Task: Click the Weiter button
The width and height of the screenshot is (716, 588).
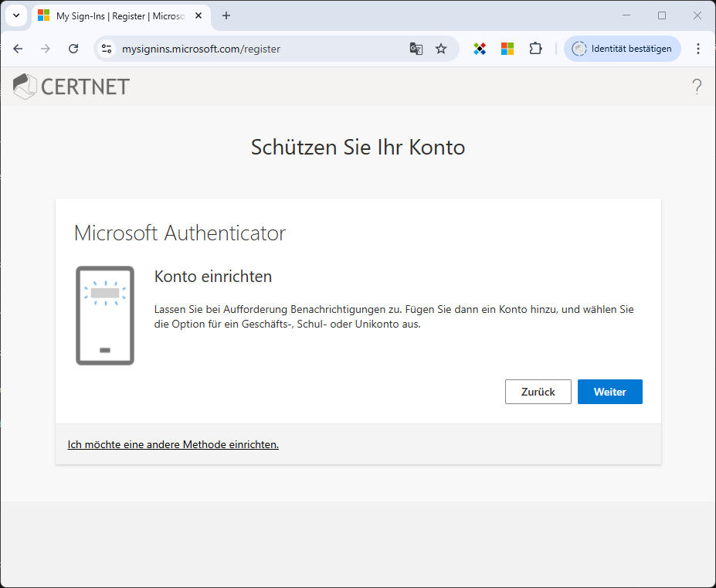Action: [x=609, y=392]
